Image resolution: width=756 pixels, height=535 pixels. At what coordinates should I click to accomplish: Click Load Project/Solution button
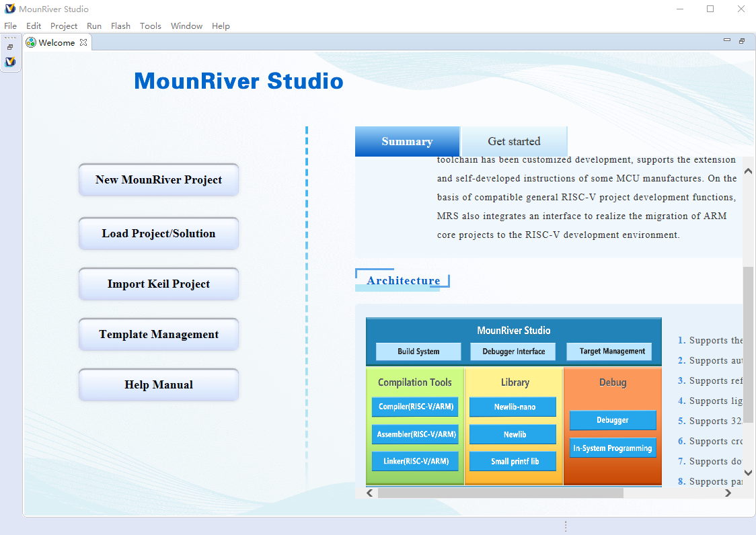[159, 234]
